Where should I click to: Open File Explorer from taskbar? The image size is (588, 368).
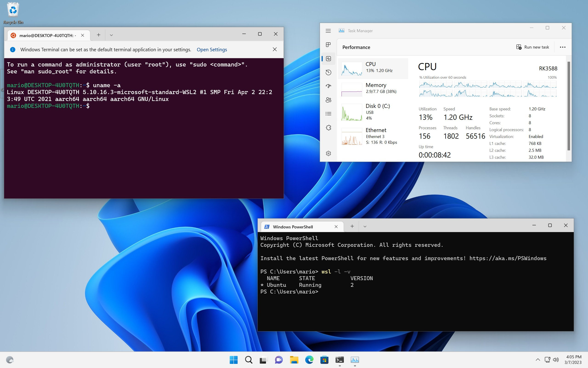[x=294, y=360]
